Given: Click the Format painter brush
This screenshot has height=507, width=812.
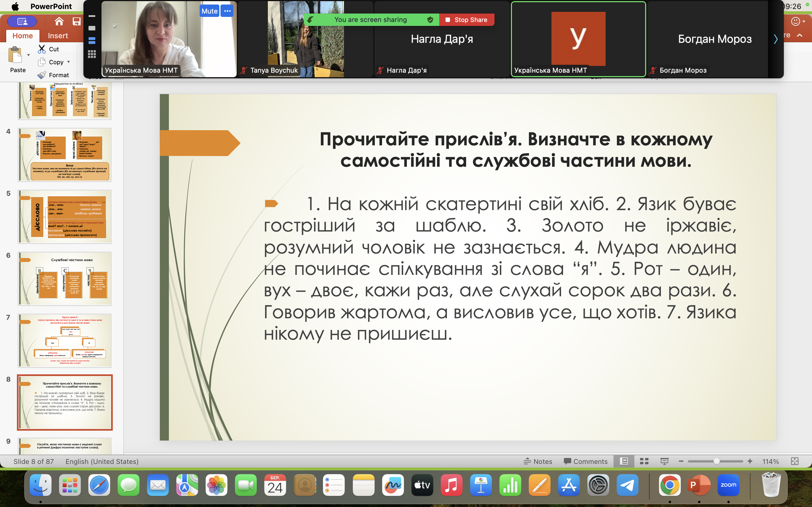Looking at the screenshot, I should coord(42,75).
